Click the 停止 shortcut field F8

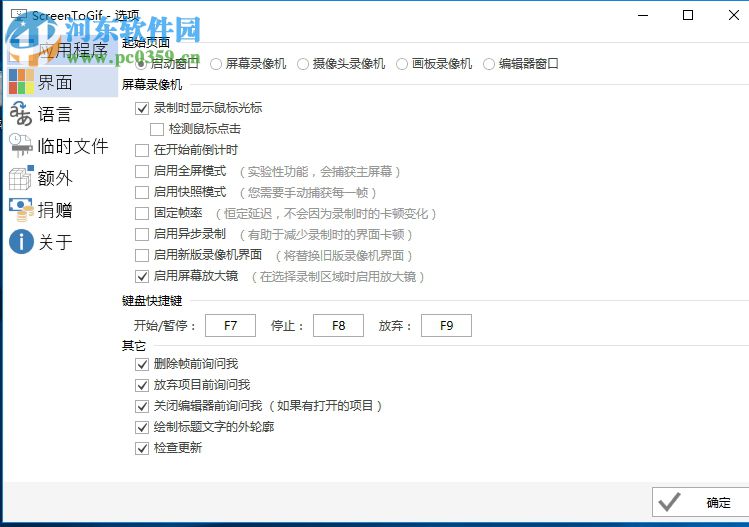click(x=338, y=325)
